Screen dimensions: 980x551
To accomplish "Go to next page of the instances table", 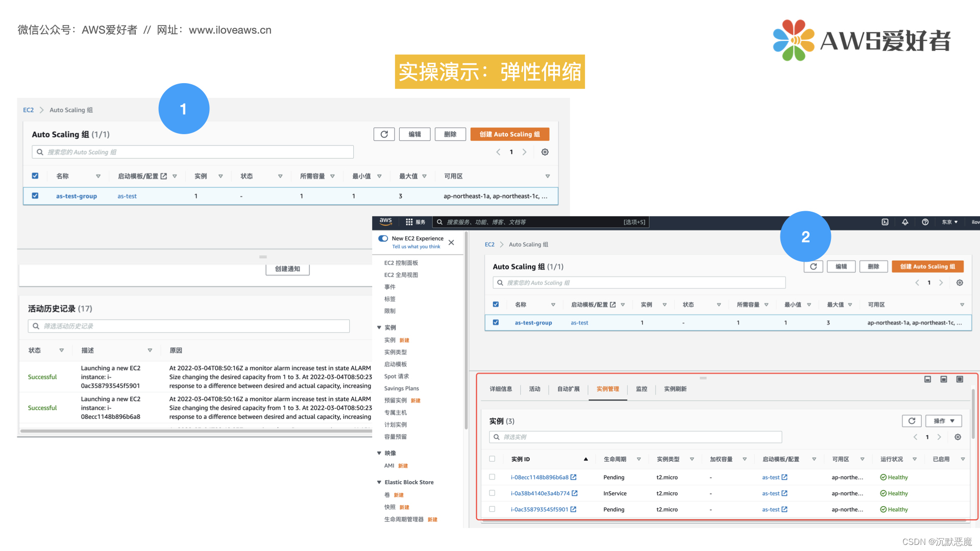I will click(x=939, y=437).
